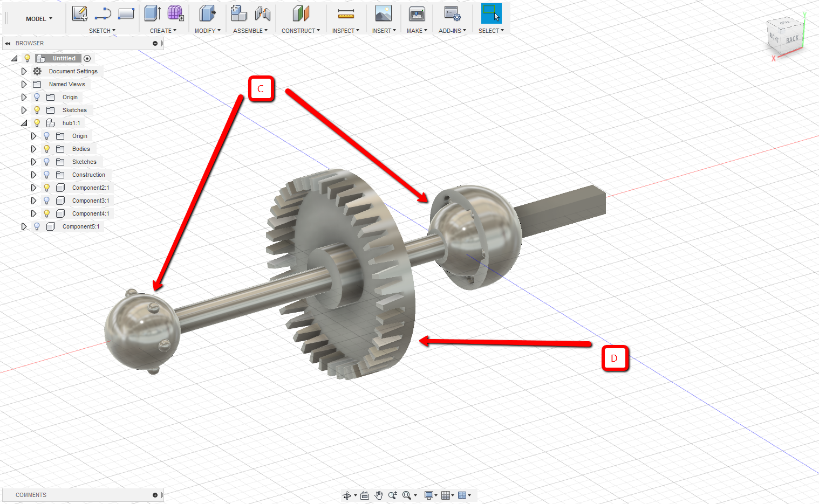This screenshot has height=504, width=819.
Task: Click the Viewports layout icon
Action: (462, 495)
